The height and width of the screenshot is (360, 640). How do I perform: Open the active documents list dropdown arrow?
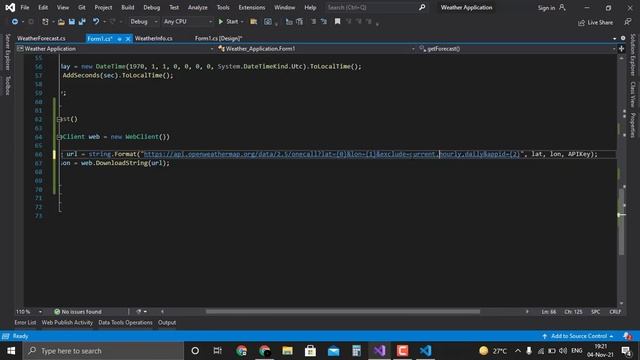[615, 38]
